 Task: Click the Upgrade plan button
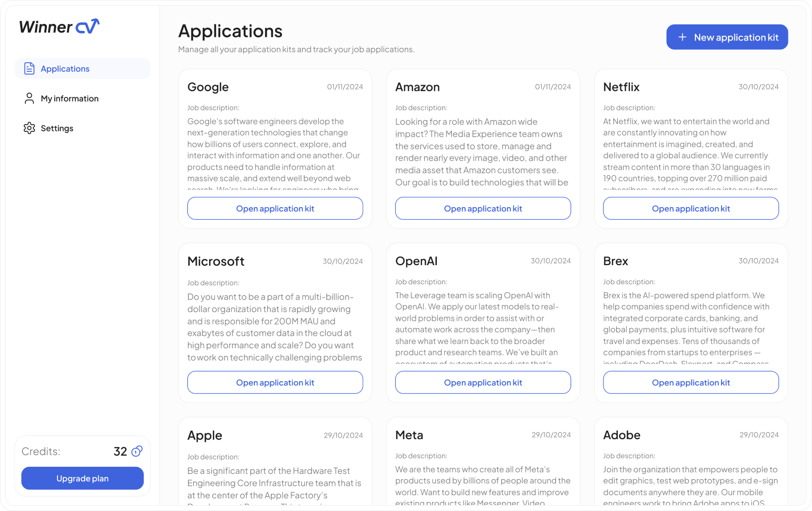(82, 479)
